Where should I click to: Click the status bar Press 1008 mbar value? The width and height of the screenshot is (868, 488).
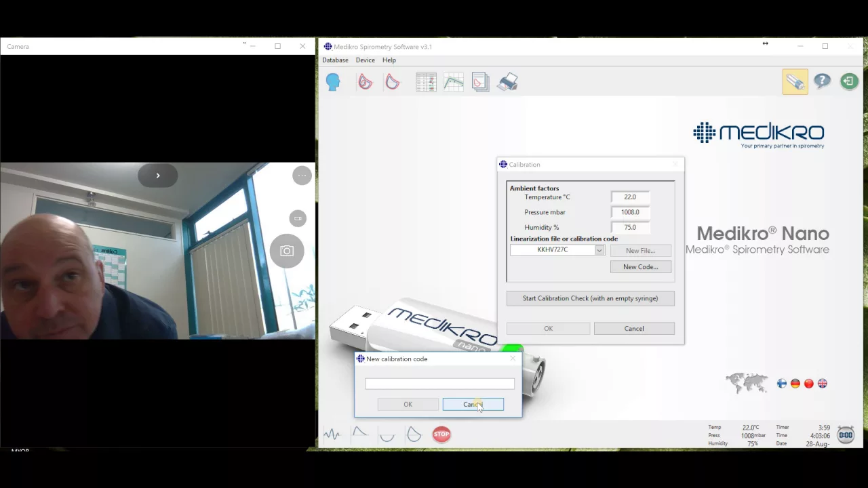click(753, 436)
